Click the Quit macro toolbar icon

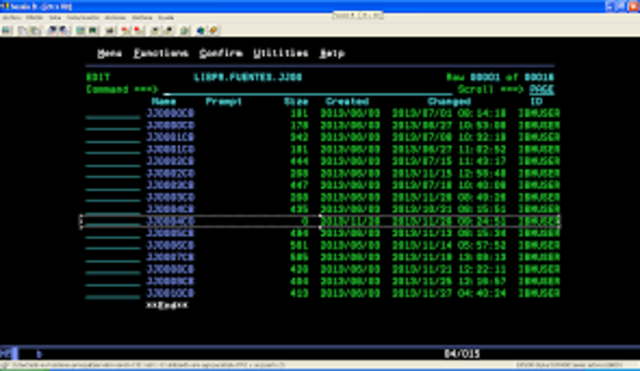point(168,31)
